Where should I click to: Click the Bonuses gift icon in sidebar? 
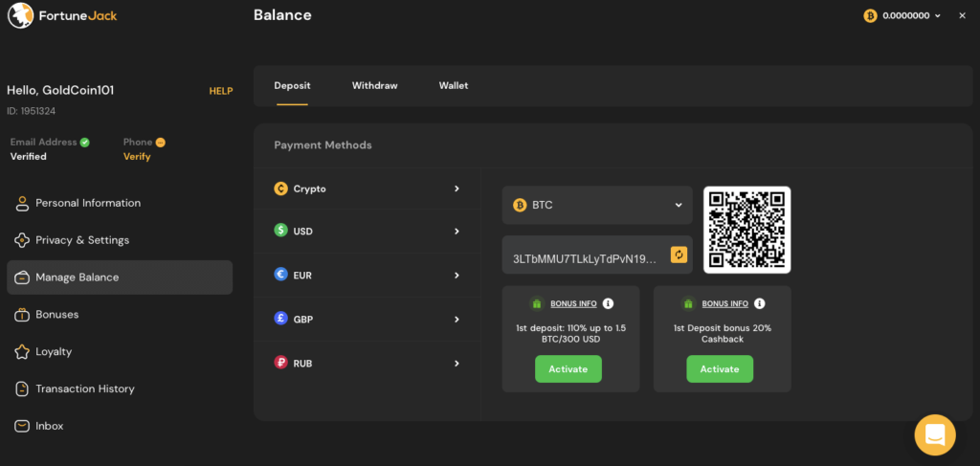point(23,314)
